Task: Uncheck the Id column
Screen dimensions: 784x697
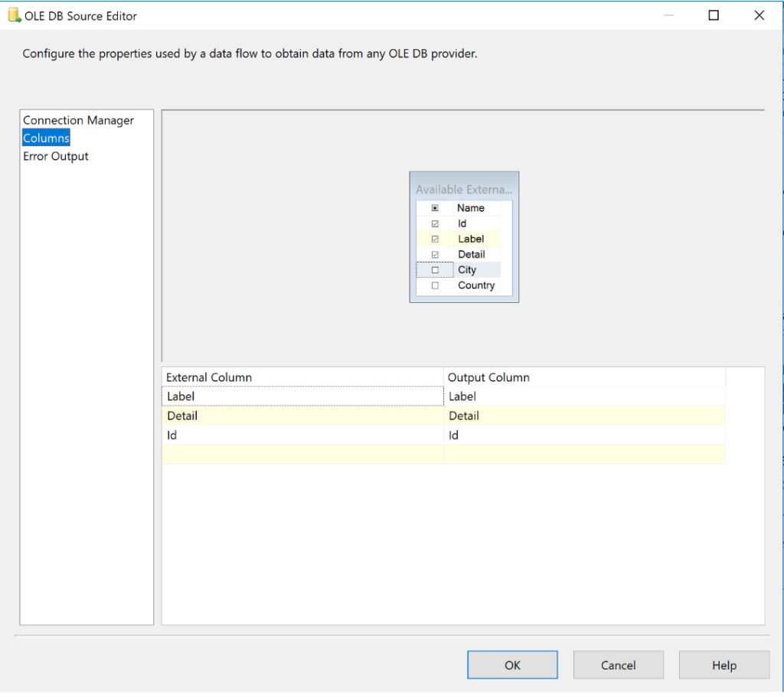Action: (x=434, y=223)
